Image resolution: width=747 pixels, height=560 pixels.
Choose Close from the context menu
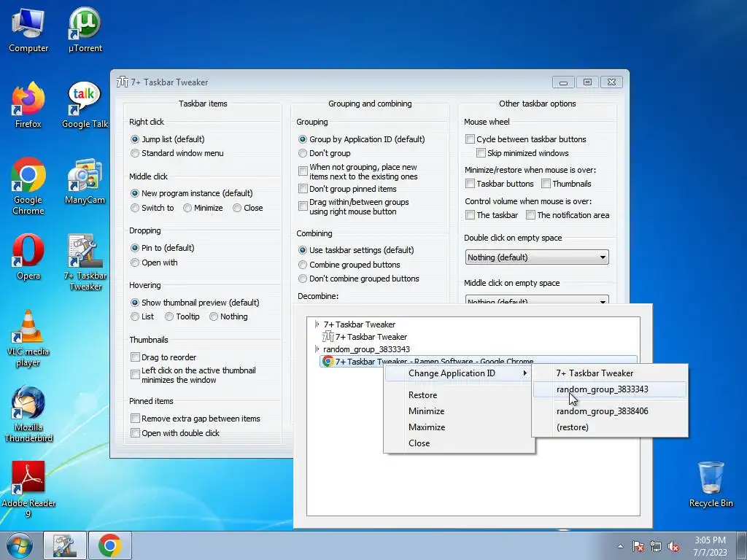(458, 443)
